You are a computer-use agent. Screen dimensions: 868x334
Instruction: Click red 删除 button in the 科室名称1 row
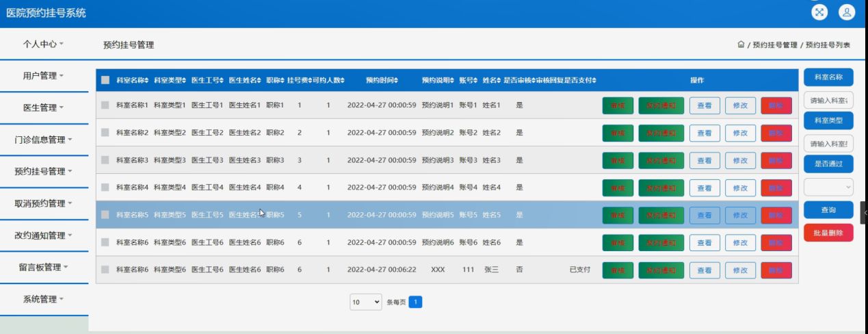click(776, 105)
